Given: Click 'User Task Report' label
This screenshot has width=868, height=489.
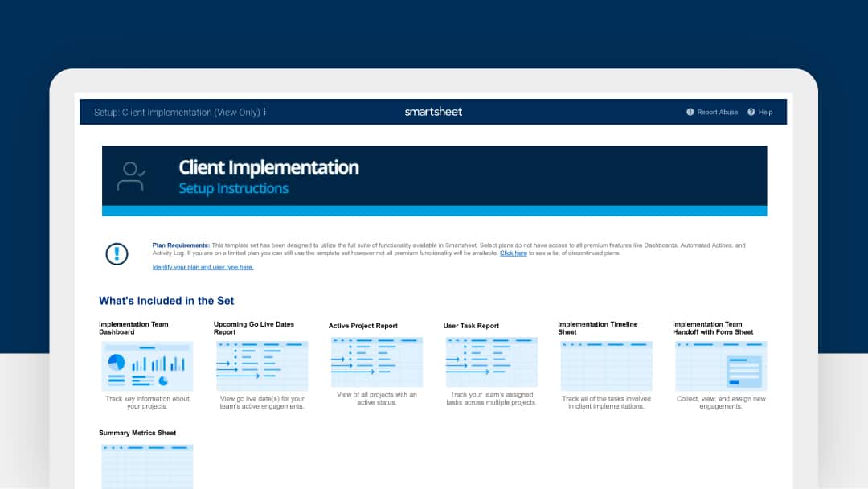Looking at the screenshot, I should (x=471, y=326).
